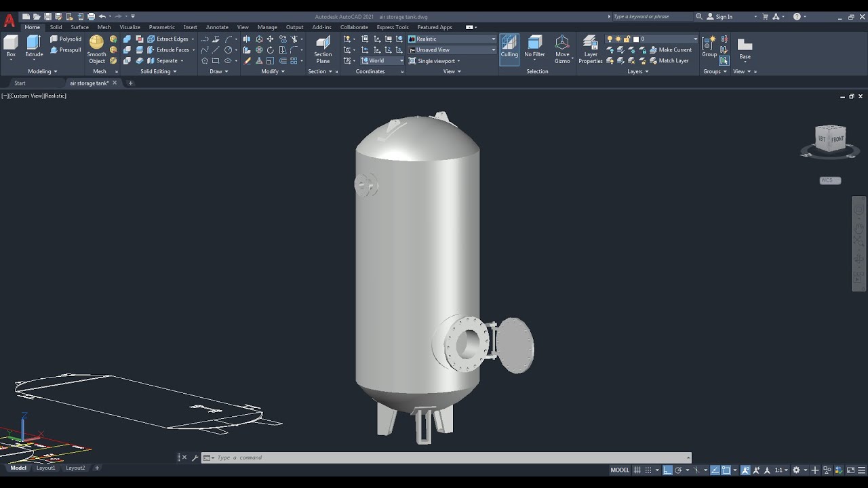Expand the Solid Editing panel
The height and width of the screenshot is (488, 868).
click(x=159, y=71)
